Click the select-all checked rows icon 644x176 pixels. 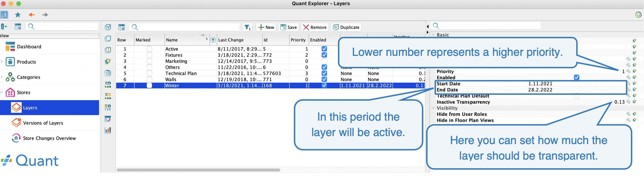[108, 27]
